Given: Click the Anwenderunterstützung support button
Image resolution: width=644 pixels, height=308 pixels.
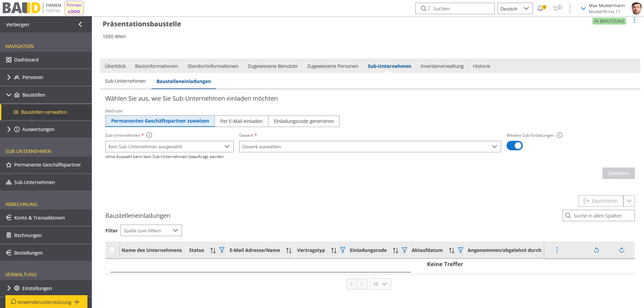Looking at the screenshot, I should click(x=46, y=302).
